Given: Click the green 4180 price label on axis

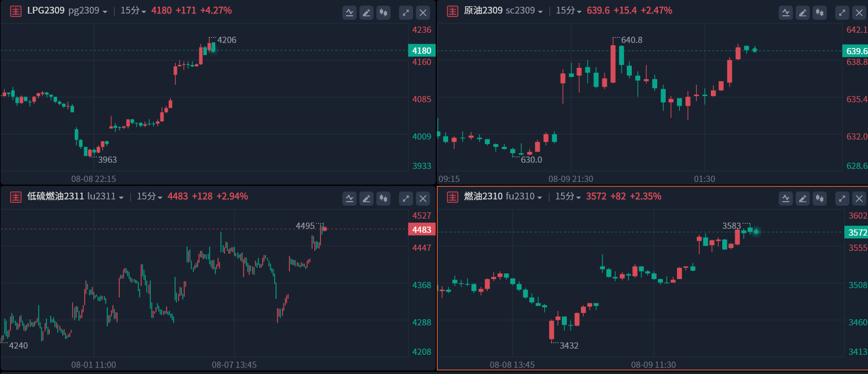Looking at the screenshot, I should point(422,51).
